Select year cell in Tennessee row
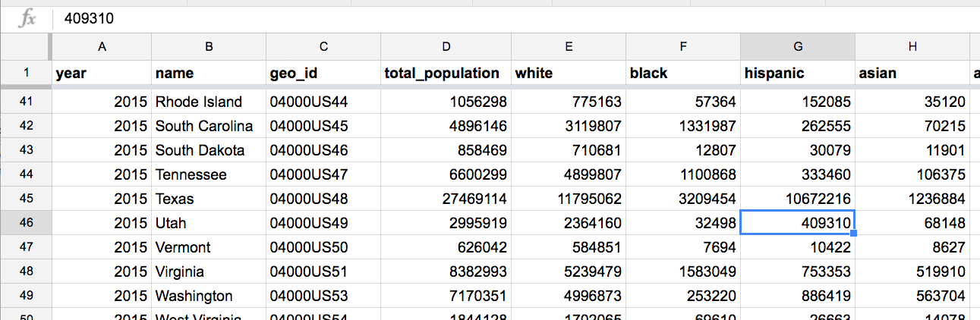This screenshot has width=980, height=320. tap(102, 174)
